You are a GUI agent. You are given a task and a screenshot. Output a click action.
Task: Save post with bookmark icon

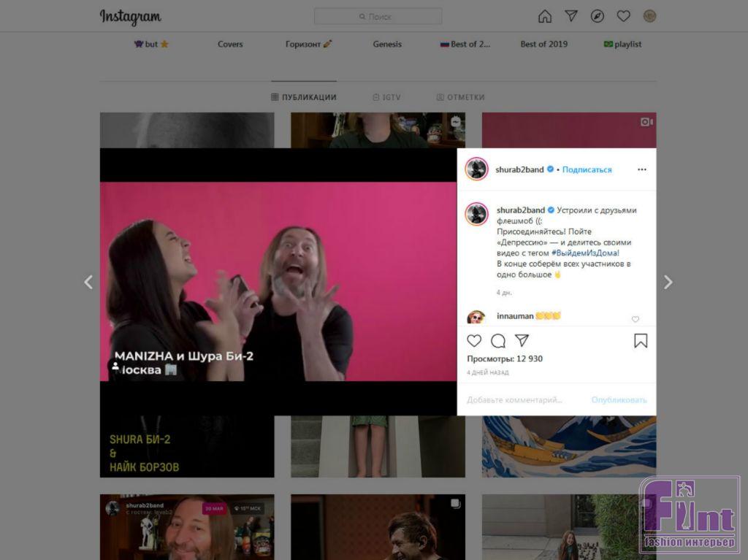click(x=641, y=341)
